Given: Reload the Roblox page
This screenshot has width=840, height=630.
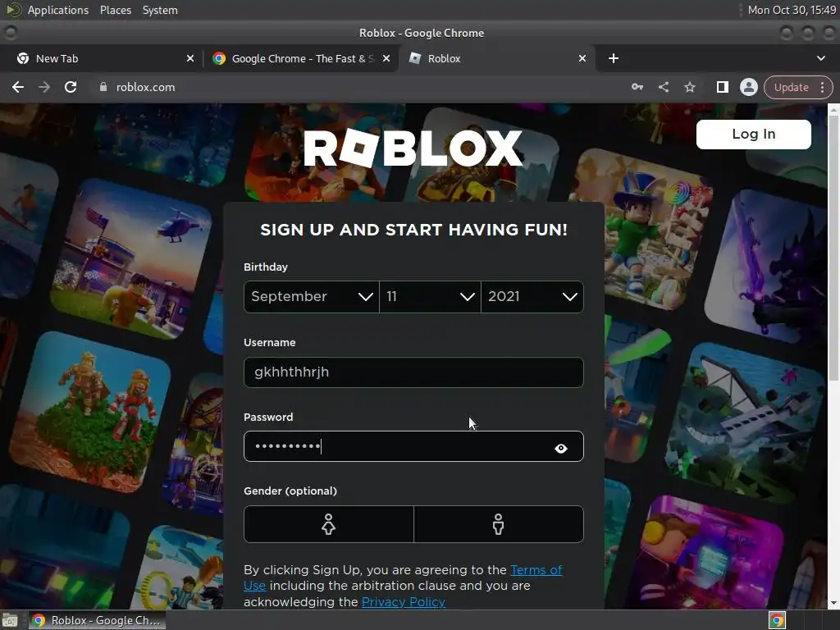Looking at the screenshot, I should coord(71,87).
